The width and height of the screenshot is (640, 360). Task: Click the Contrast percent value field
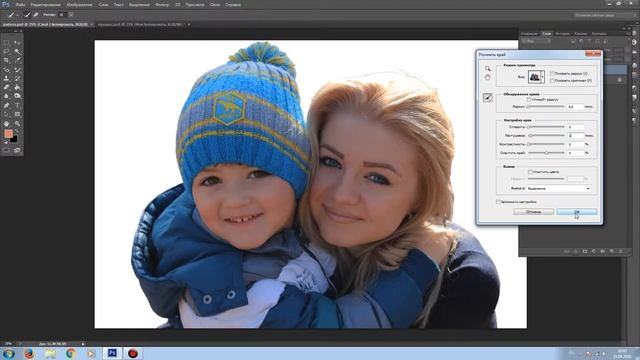tap(575, 144)
